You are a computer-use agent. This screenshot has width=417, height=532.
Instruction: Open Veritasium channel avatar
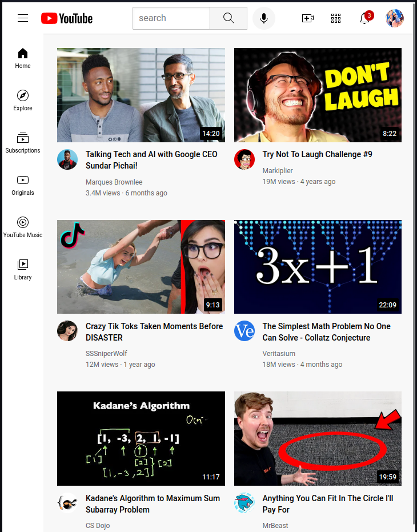(244, 331)
